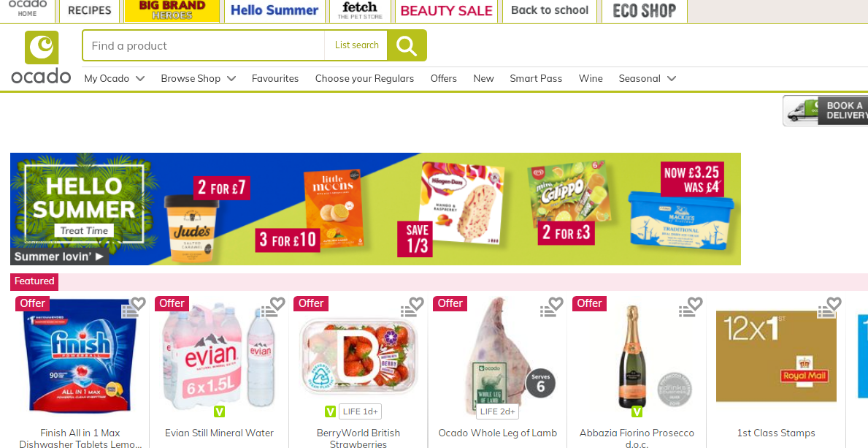
Task: Add Ocado Whole Leg of Lamb to list icon
Action: pyautogui.click(x=548, y=311)
